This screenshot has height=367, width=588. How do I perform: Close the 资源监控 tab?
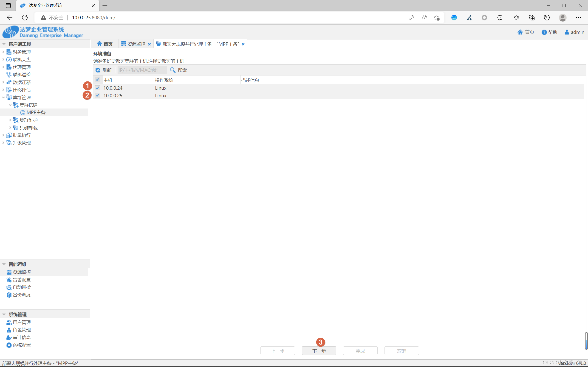150,44
